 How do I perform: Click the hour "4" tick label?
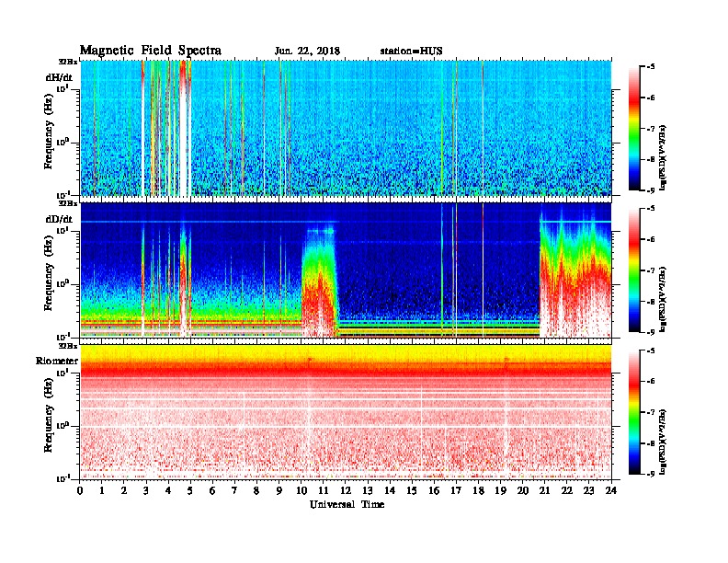click(x=168, y=490)
